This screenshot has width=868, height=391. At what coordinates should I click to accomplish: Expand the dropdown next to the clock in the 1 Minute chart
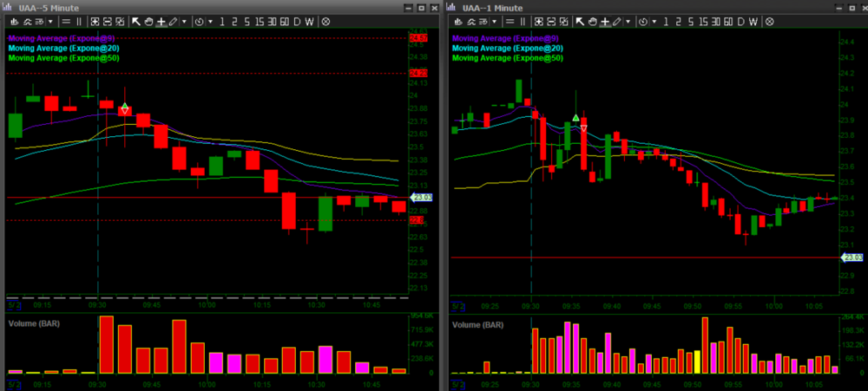coord(655,22)
